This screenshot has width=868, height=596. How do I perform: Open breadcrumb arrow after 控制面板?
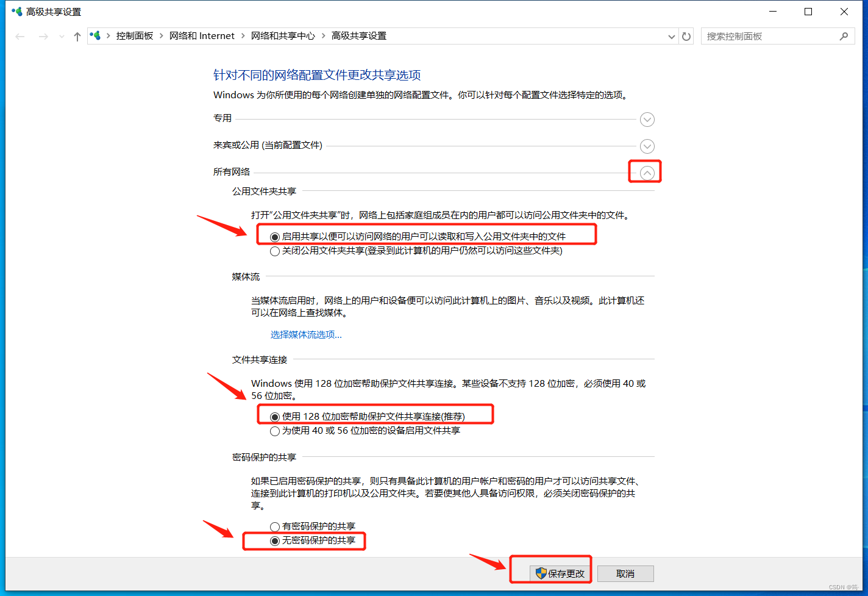point(162,36)
